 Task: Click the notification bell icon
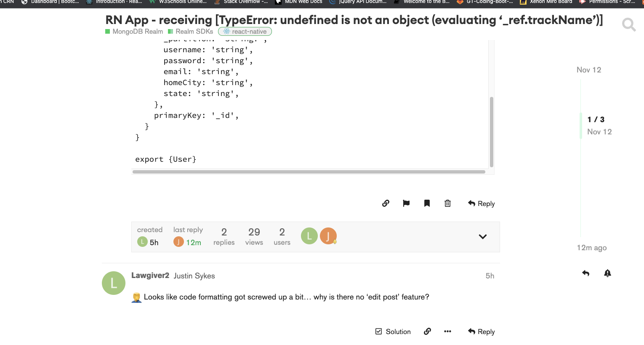click(x=607, y=273)
